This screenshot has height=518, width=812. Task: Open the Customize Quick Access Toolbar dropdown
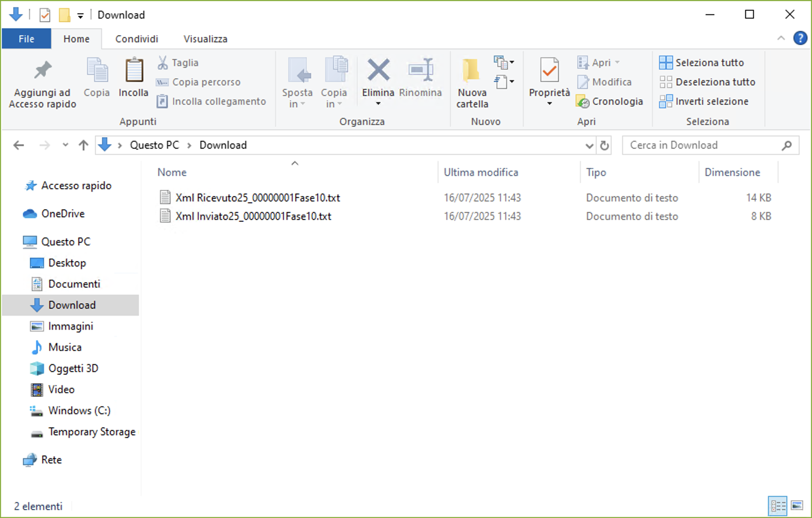(80, 16)
